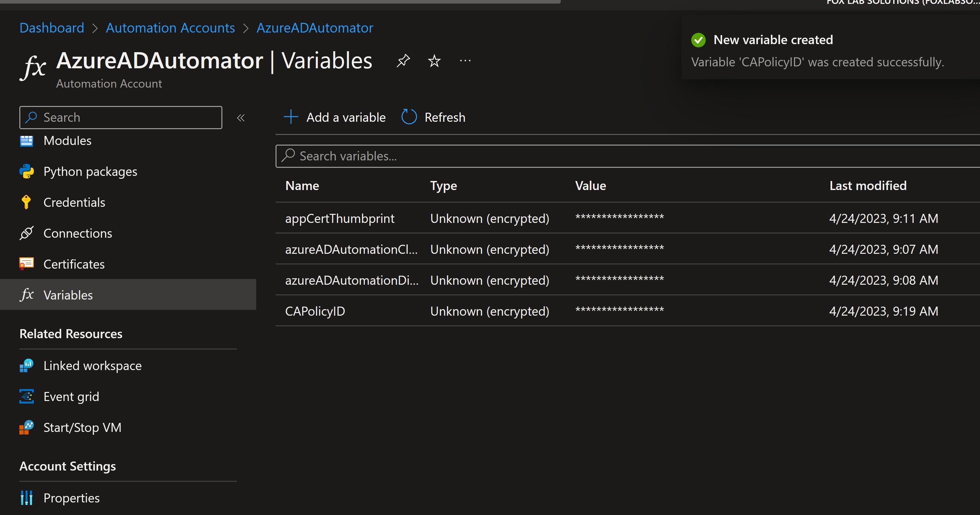Click the Linked workspace icon

(x=27, y=366)
